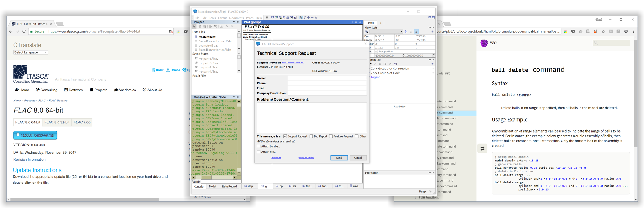This screenshot has width=644, height=208.
Task: Open the Project pane dropdown arrow
Action: point(234,22)
